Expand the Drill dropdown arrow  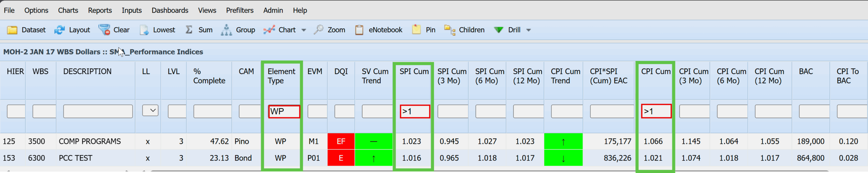(x=528, y=30)
